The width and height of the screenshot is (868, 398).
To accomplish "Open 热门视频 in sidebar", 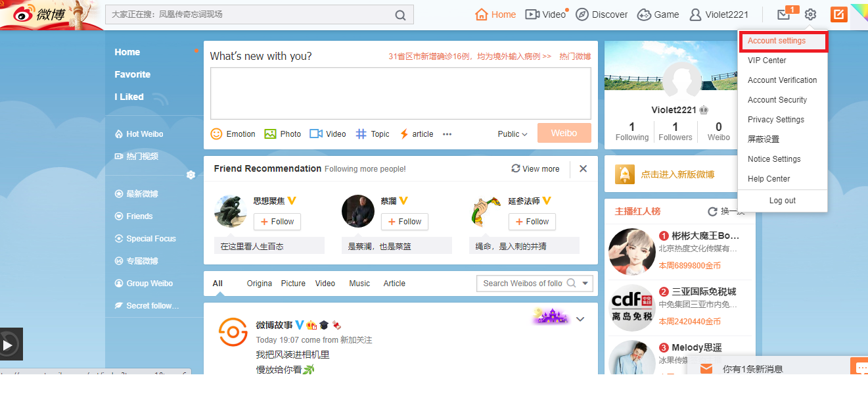I will (x=137, y=156).
